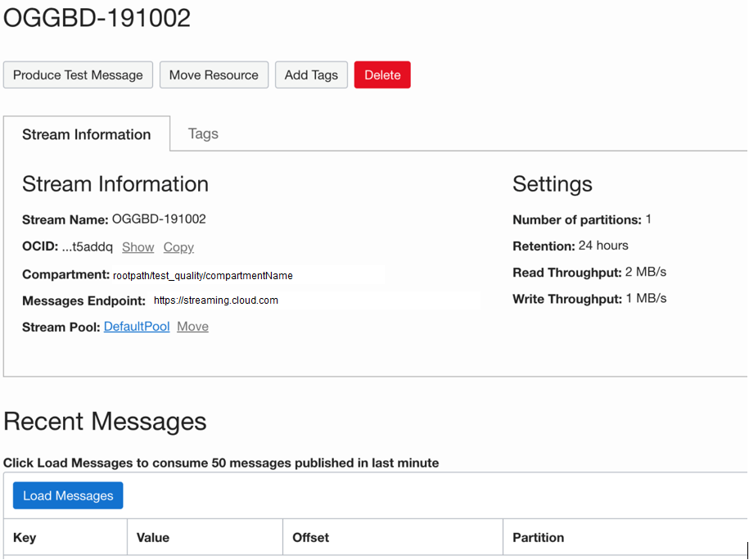
Task: Open the DefaultPool stream pool link
Action: [x=137, y=327]
